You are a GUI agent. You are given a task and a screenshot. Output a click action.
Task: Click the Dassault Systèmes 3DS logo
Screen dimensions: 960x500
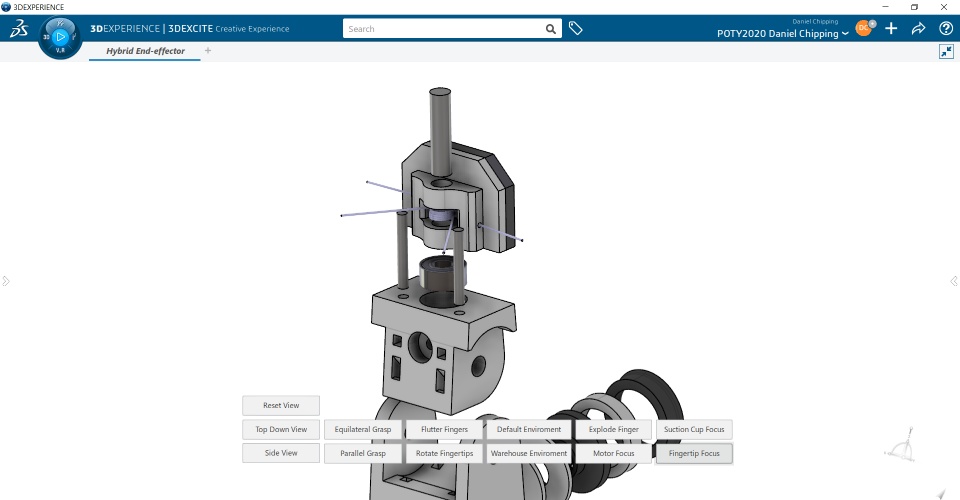point(19,28)
